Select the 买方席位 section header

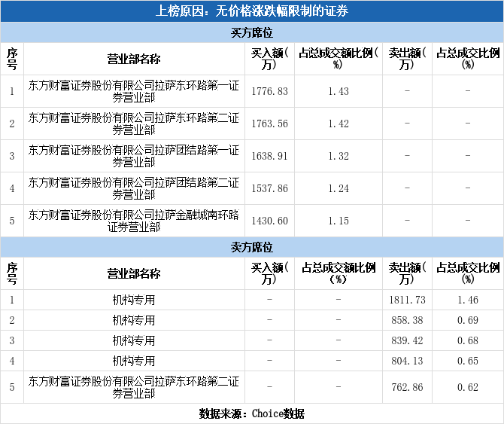pyautogui.click(x=252, y=32)
